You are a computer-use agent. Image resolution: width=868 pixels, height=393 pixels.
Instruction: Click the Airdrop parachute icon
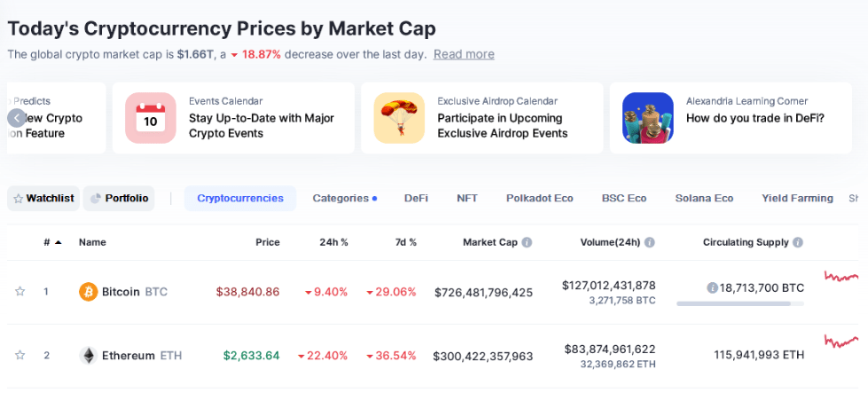(399, 118)
